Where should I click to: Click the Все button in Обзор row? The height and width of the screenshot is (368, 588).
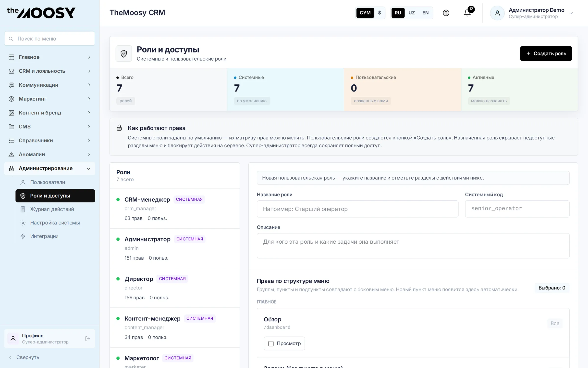[x=555, y=323]
